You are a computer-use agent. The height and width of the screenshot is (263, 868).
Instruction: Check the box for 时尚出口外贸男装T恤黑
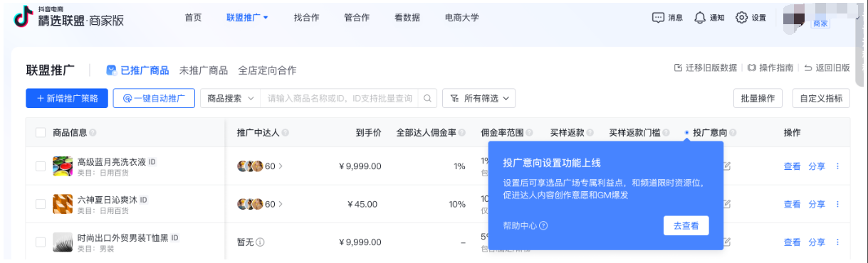[x=40, y=242]
